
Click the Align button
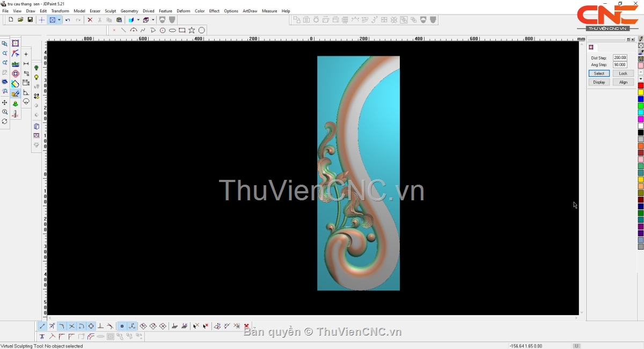[623, 82]
